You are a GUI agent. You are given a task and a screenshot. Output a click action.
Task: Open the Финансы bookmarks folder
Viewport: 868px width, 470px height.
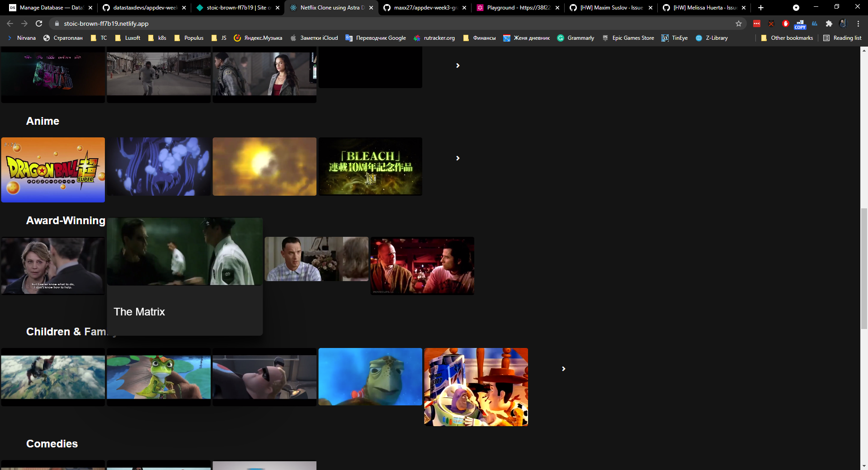(479, 38)
